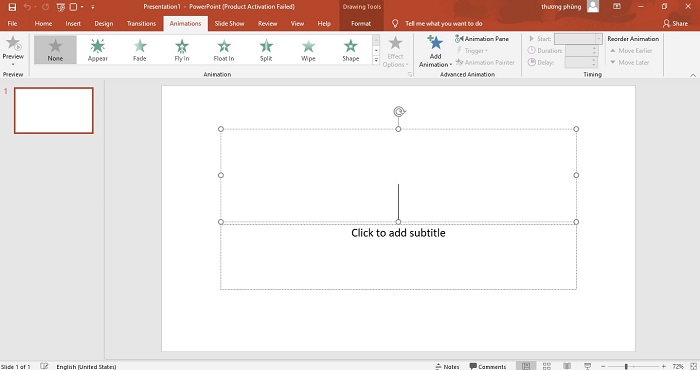Switch to the Home tab

(43, 24)
